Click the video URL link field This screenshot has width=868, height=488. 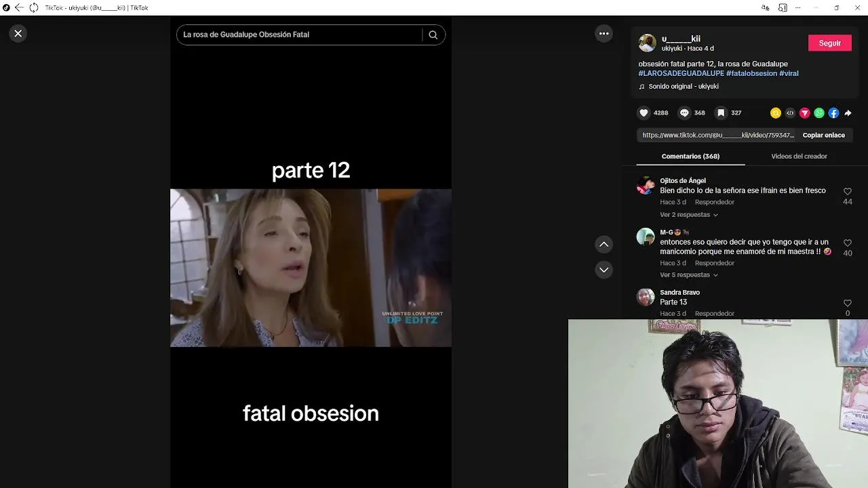tap(717, 135)
